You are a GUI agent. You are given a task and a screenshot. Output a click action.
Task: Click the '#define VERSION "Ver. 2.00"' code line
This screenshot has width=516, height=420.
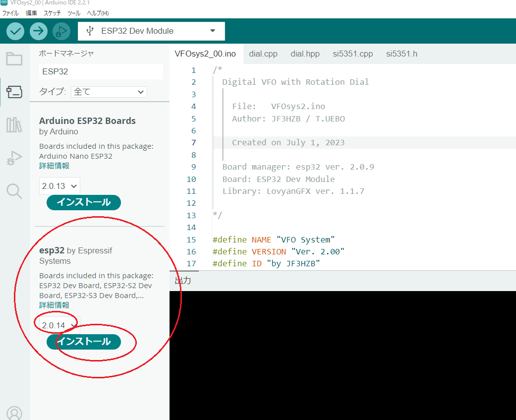(x=279, y=252)
